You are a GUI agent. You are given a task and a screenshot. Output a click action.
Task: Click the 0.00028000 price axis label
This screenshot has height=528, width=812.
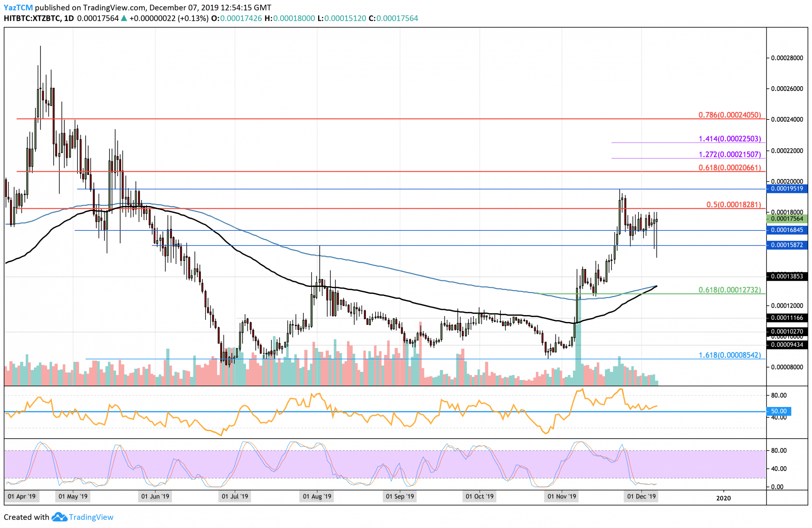click(787, 58)
